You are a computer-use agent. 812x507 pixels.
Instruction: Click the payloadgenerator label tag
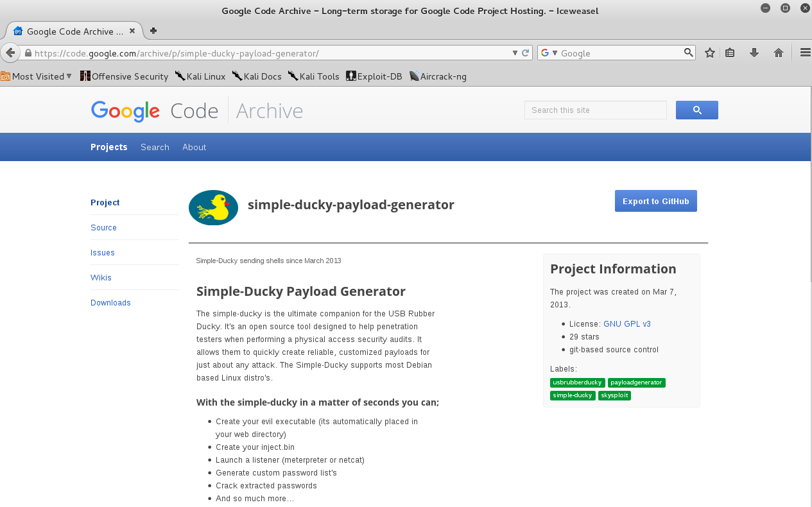click(x=637, y=382)
